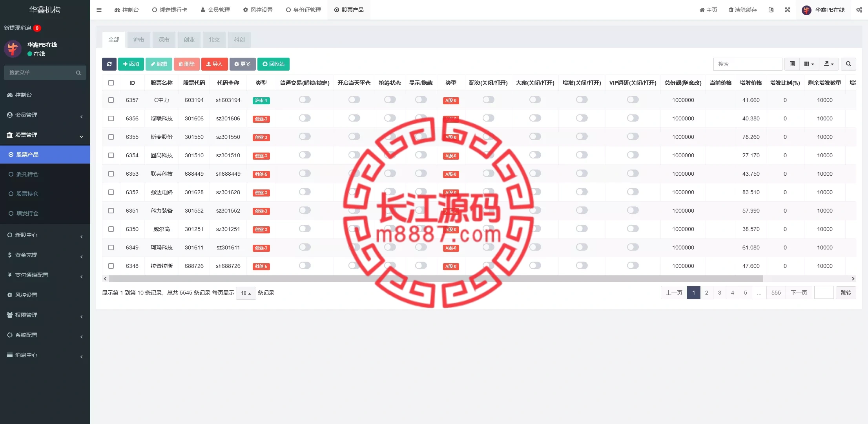Open export data dropdown

(829, 64)
